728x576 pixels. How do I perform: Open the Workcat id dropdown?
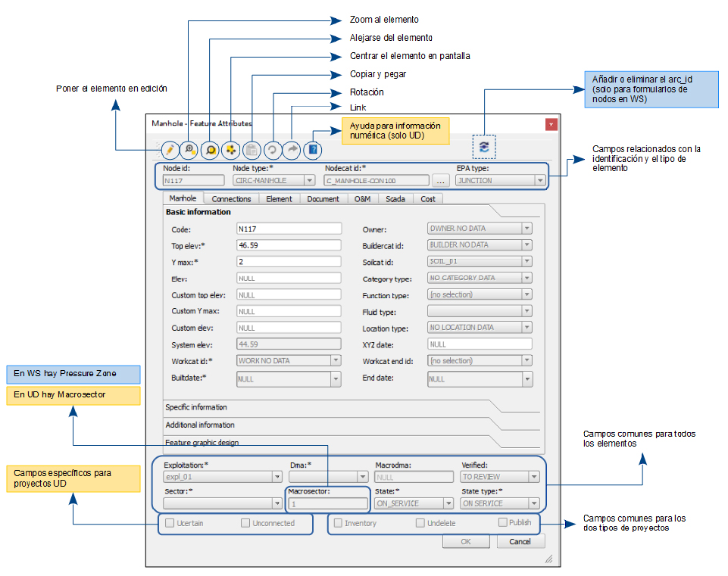(x=289, y=361)
